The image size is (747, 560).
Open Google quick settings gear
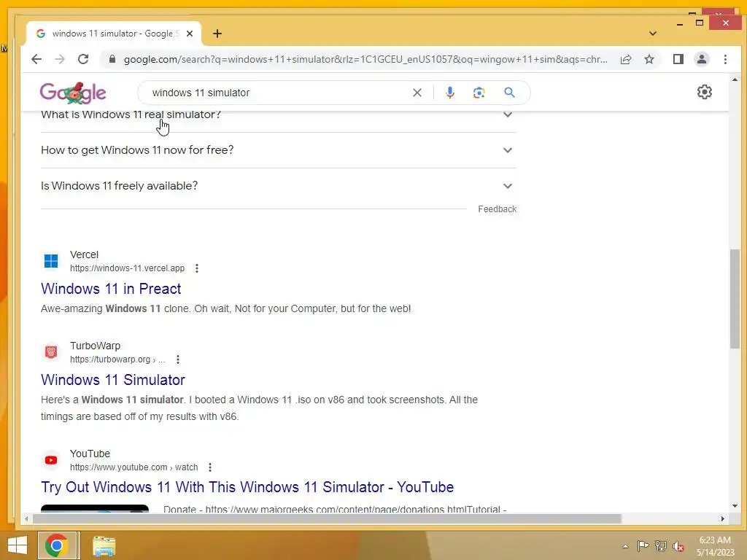click(704, 92)
